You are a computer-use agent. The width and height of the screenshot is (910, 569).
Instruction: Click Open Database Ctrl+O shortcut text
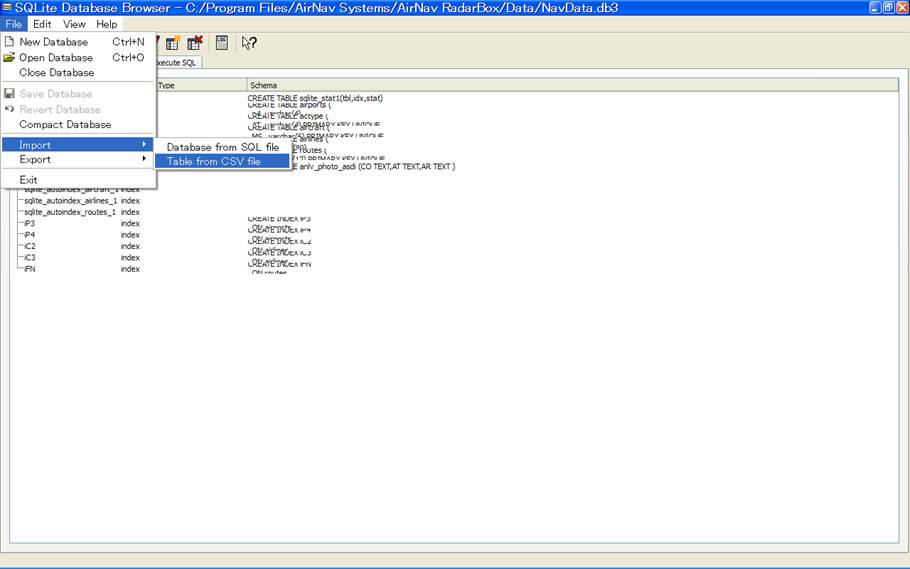128,57
